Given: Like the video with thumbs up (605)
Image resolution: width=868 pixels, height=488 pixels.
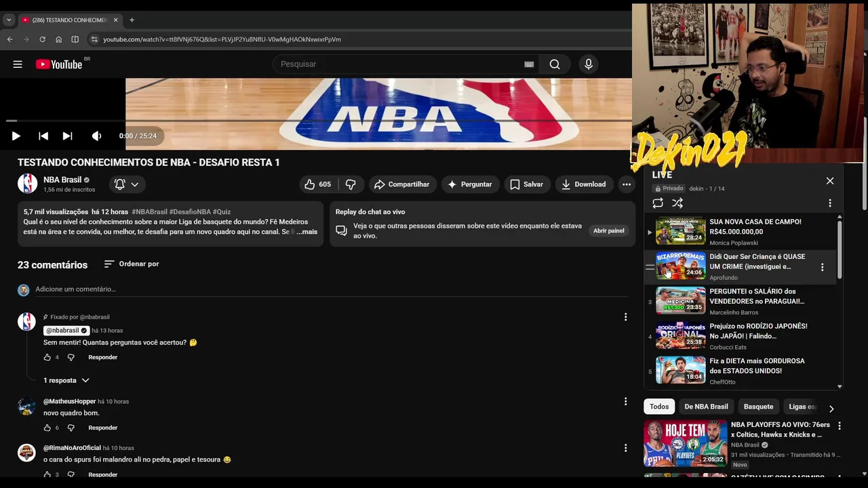Looking at the screenshot, I should pos(317,184).
